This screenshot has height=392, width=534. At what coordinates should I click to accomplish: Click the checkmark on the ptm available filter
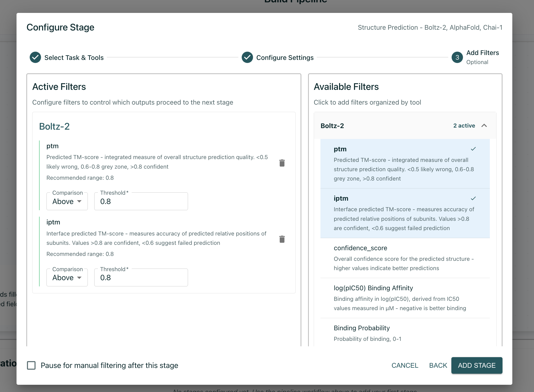click(473, 148)
